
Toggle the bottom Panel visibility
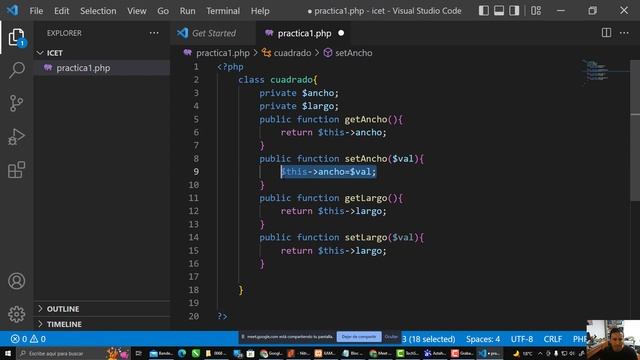(x=499, y=11)
